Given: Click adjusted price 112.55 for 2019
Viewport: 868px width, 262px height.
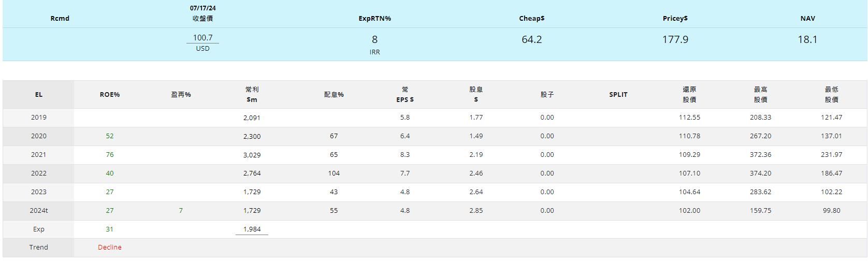Looking at the screenshot, I should [689, 118].
